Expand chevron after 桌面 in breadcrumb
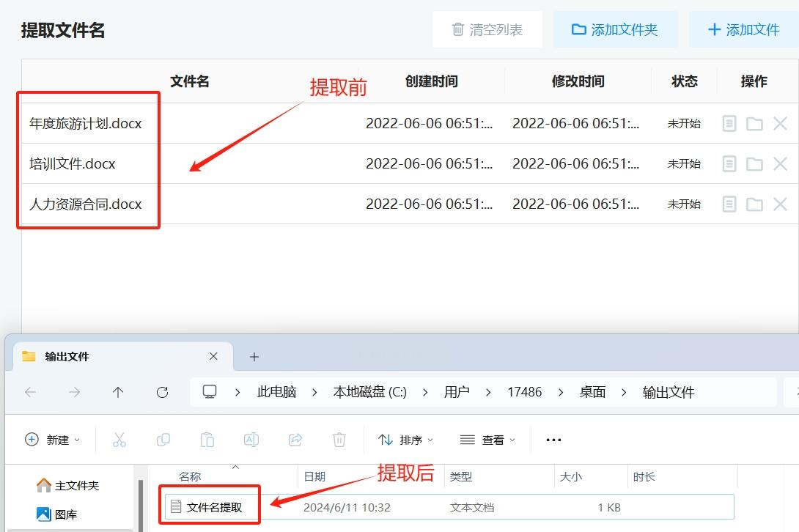Viewport: 799px width, 532px height. [624, 392]
